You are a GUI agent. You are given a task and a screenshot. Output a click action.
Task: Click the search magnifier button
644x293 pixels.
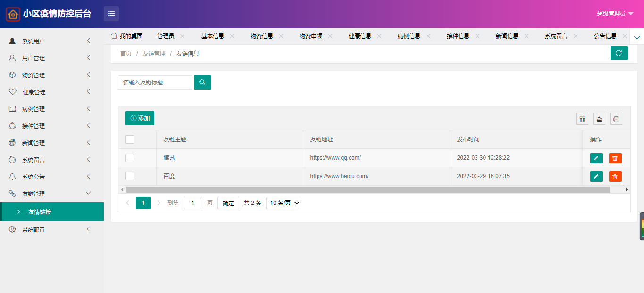pos(202,82)
